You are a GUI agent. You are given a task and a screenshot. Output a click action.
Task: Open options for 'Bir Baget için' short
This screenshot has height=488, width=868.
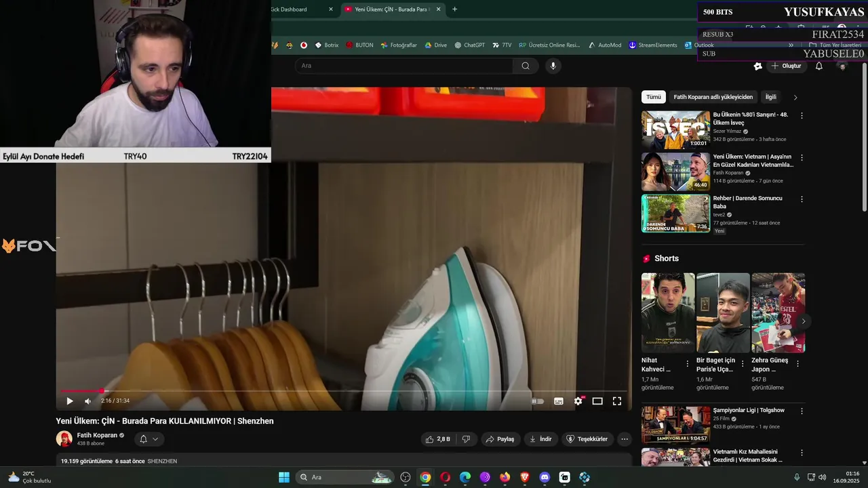pyautogui.click(x=743, y=364)
